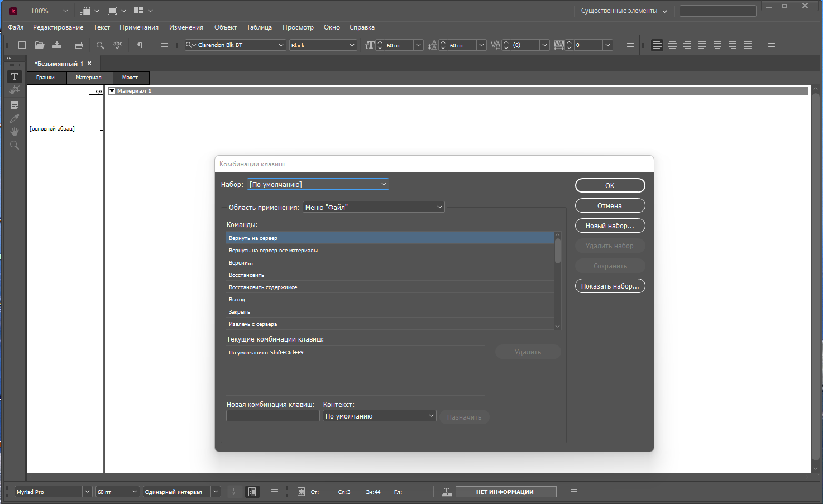
Task: Click the Print icon in toolbar
Action: pyautogui.click(x=79, y=45)
